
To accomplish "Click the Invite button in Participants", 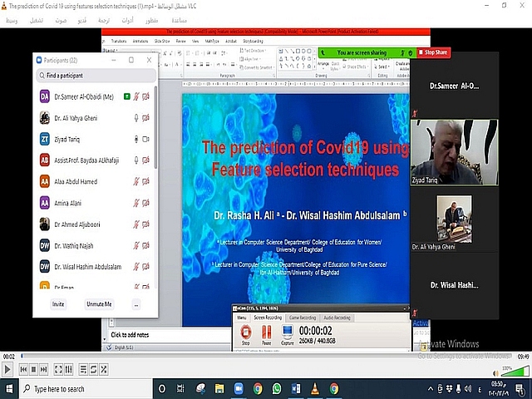I will pos(58,304).
